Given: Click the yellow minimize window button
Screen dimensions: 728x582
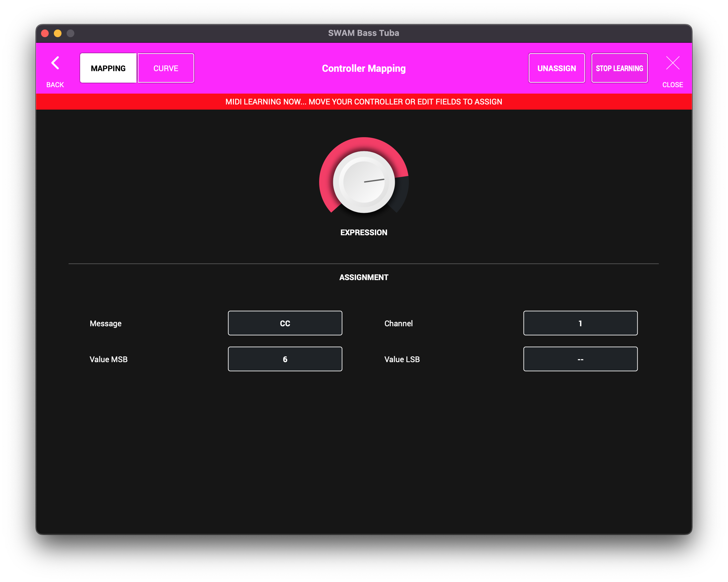Looking at the screenshot, I should pos(58,33).
